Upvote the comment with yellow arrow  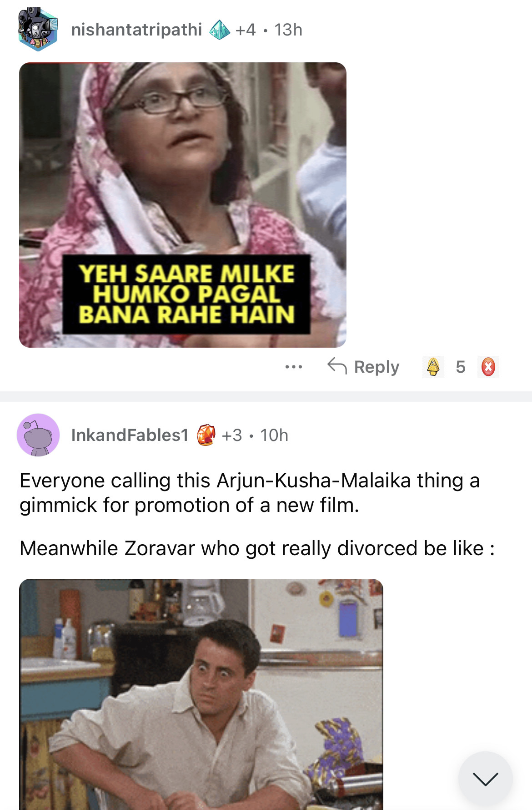click(x=433, y=367)
